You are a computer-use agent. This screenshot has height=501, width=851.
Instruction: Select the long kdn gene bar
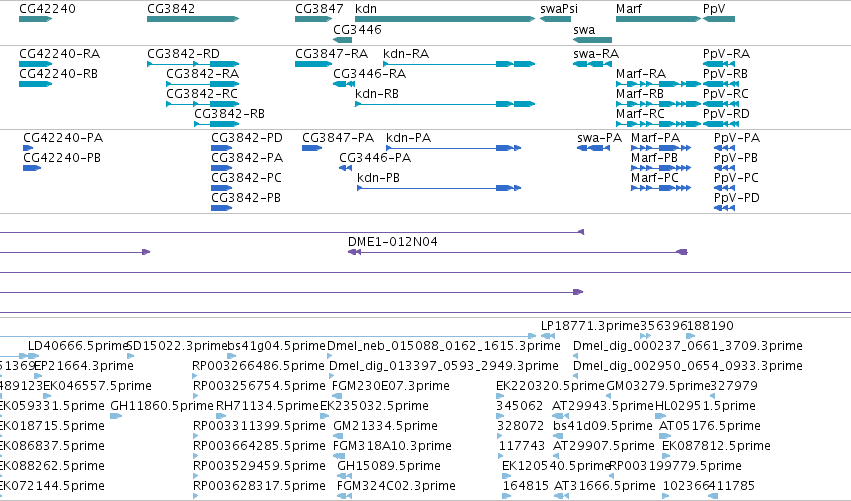pyautogui.click(x=445, y=19)
